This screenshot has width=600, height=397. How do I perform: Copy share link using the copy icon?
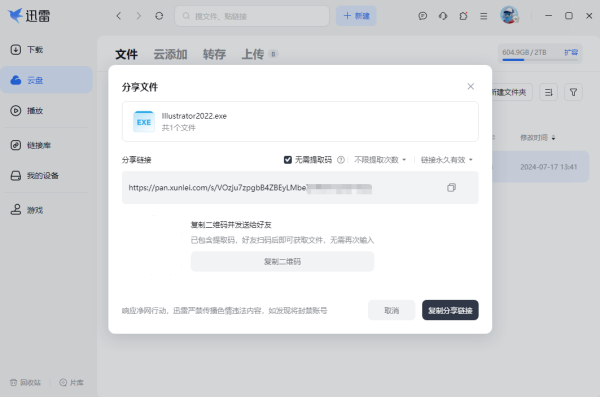point(451,188)
